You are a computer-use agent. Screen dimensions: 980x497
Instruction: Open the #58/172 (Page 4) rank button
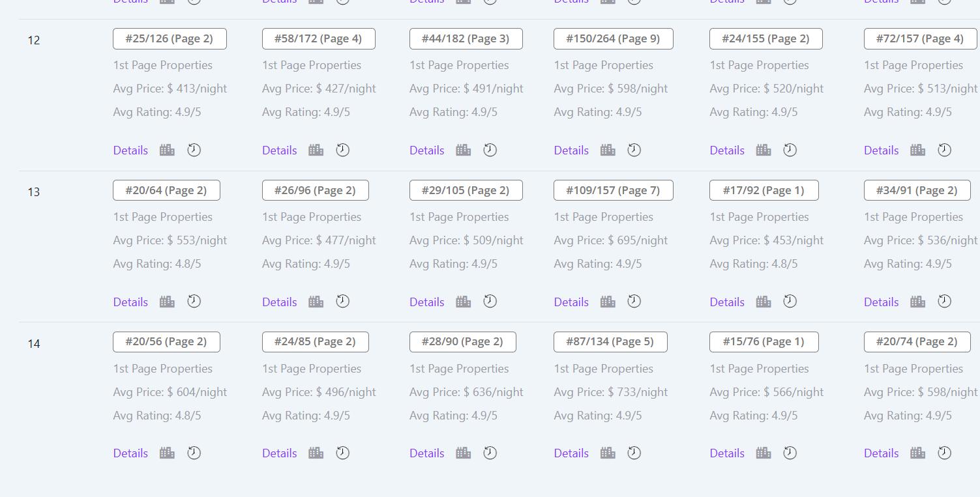coord(319,38)
